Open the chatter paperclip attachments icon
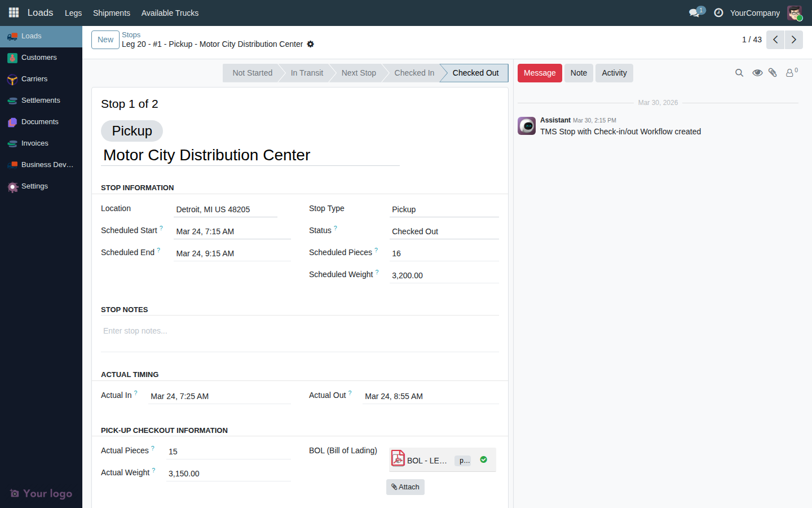 [773, 73]
